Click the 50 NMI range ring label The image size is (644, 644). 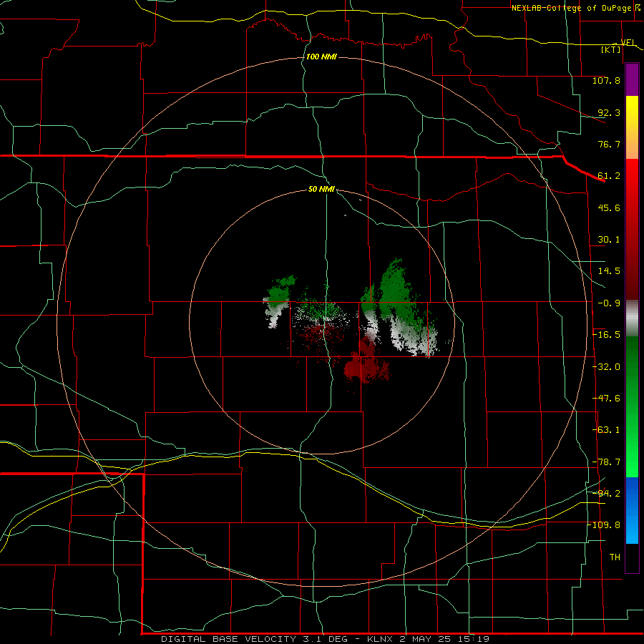point(321,189)
